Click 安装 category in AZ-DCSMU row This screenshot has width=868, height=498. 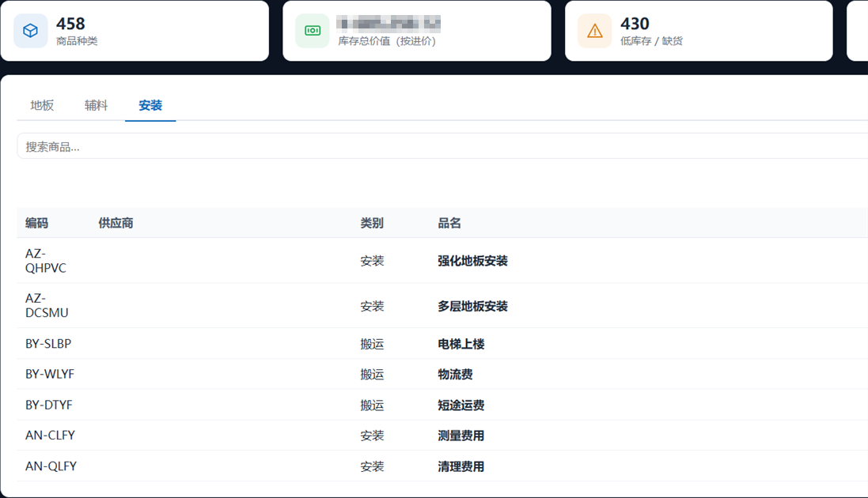(x=372, y=306)
